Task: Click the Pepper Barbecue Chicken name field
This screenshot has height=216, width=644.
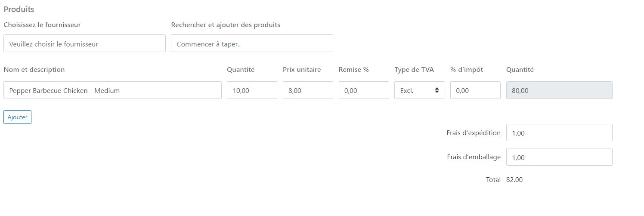Action: pyautogui.click(x=112, y=90)
